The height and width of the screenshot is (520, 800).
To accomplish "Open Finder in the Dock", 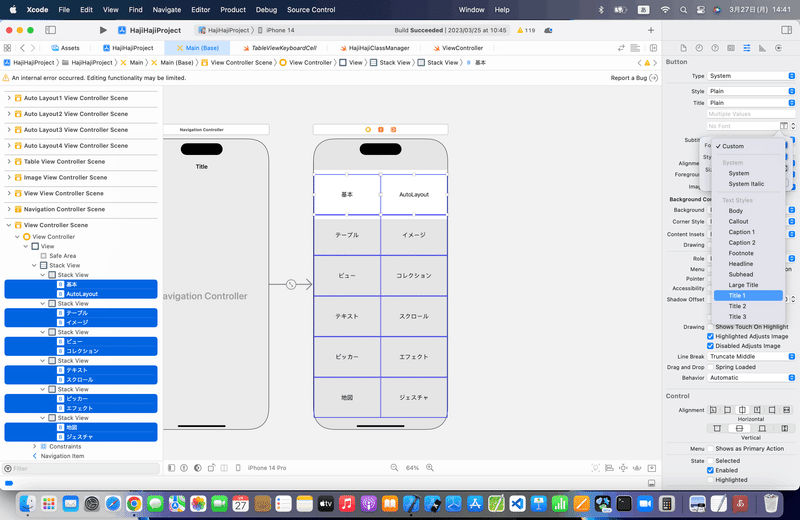I will click(27, 504).
